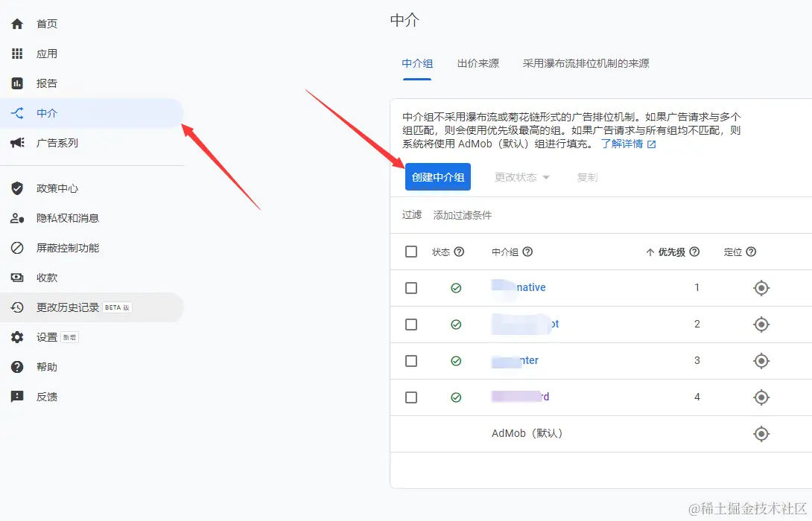Click the targeting icon on the AdMob 默认 row
Viewport: 812px width, 521px height.
coord(761,433)
